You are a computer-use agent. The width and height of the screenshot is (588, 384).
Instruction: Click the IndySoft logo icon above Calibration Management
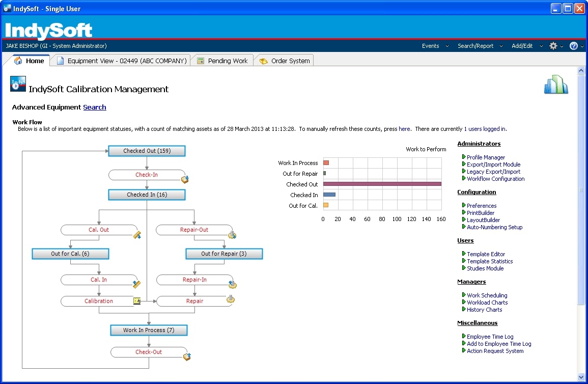17,84
